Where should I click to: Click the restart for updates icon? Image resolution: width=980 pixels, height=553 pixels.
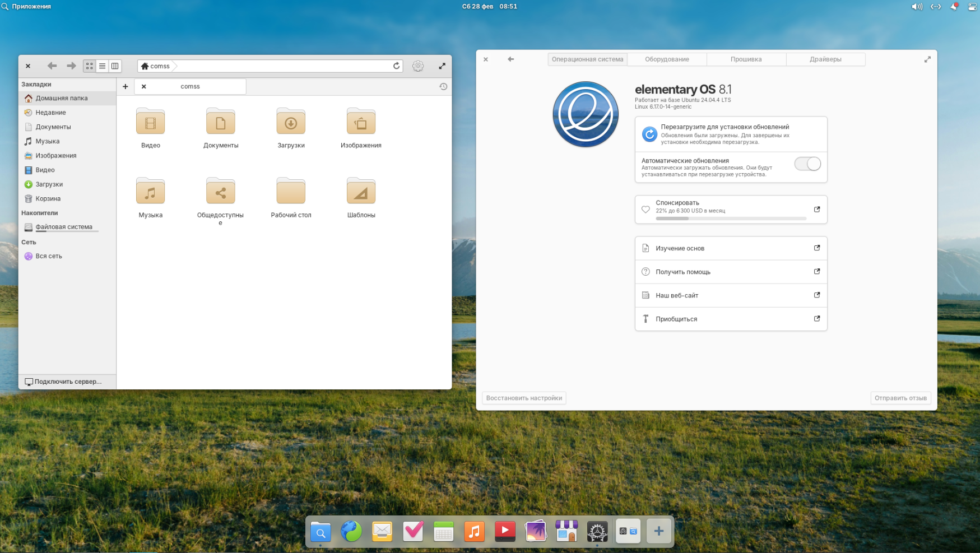(x=649, y=134)
